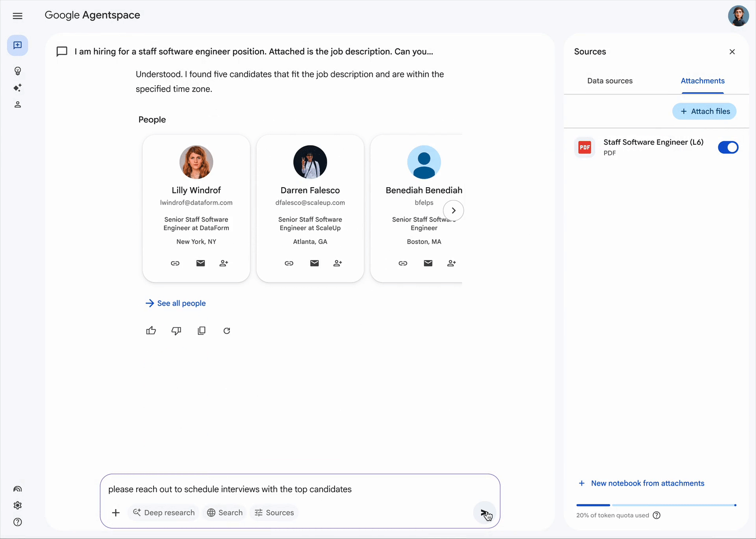This screenshot has width=756, height=539.
Task: Disable the Staff Software Engineer (L6) attachment
Action: 728,147
